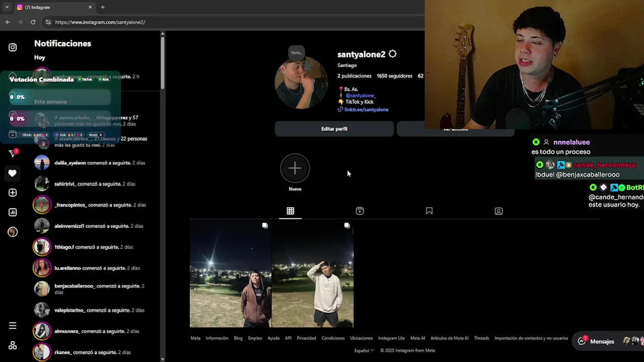Open the Meta apps grid icon at sidebar bottom
This screenshot has width=644, height=362.
[13, 345]
